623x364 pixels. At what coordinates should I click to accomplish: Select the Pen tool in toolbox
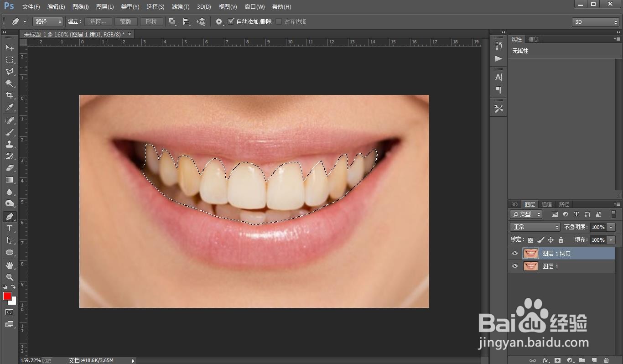point(9,217)
